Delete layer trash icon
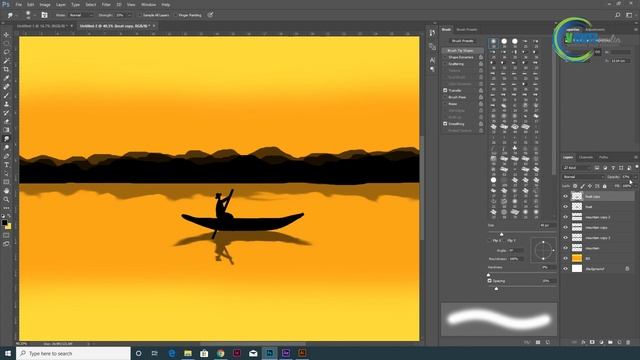 click(628, 342)
